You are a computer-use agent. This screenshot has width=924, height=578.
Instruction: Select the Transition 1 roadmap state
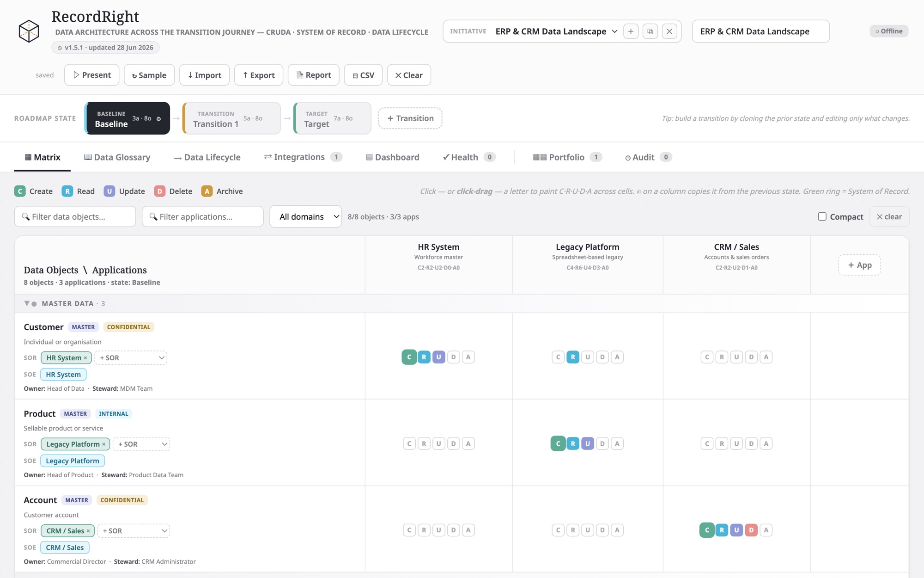pyautogui.click(x=232, y=118)
